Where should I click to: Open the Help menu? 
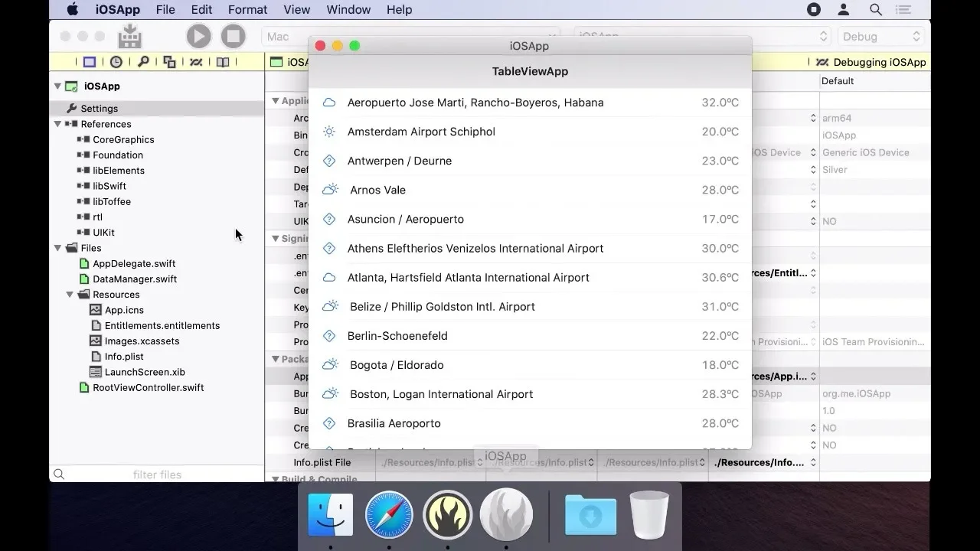[400, 9]
